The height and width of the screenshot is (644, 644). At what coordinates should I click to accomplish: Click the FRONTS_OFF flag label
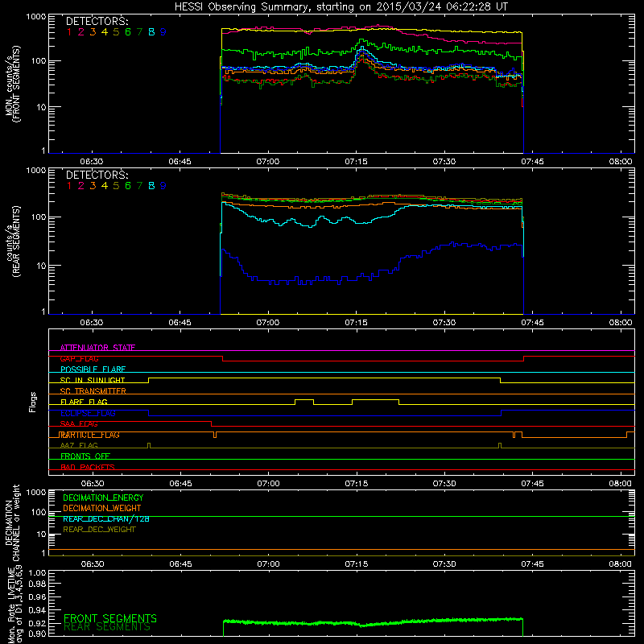point(85,456)
